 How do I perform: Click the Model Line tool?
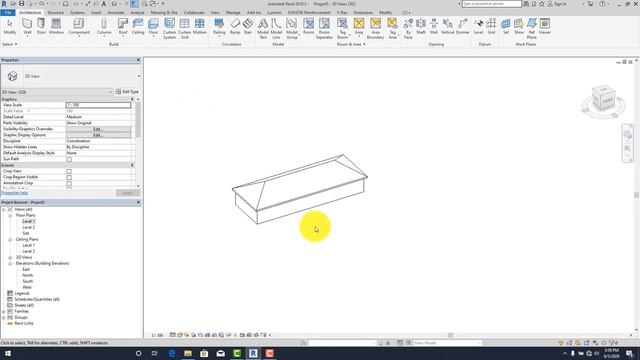(x=276, y=29)
